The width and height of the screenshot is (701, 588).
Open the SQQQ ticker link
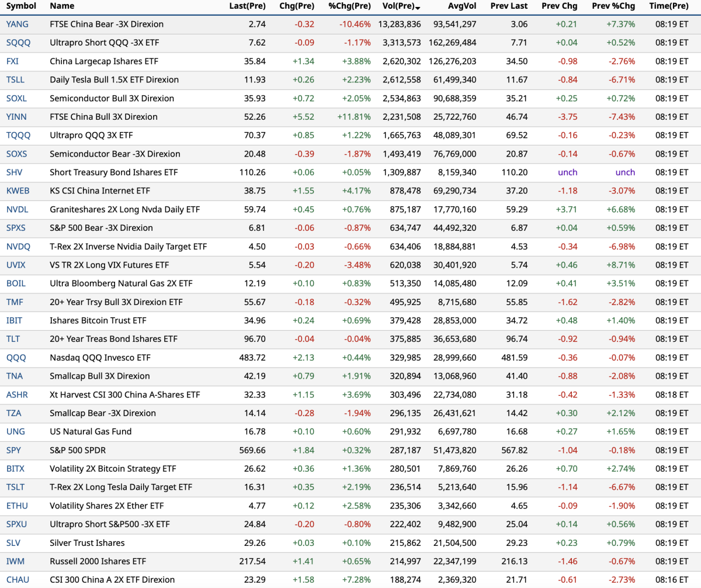click(18, 43)
